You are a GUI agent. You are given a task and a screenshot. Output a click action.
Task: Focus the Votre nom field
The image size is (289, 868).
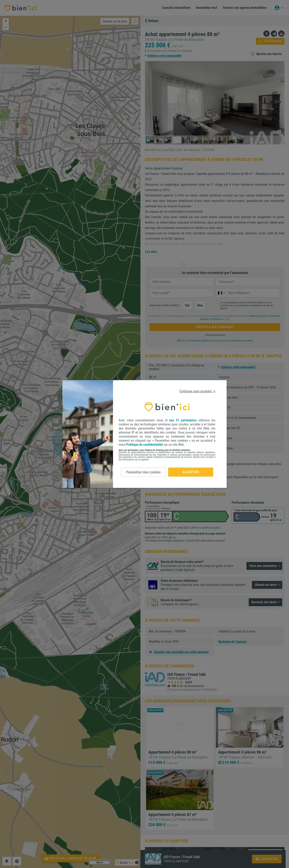248,282
